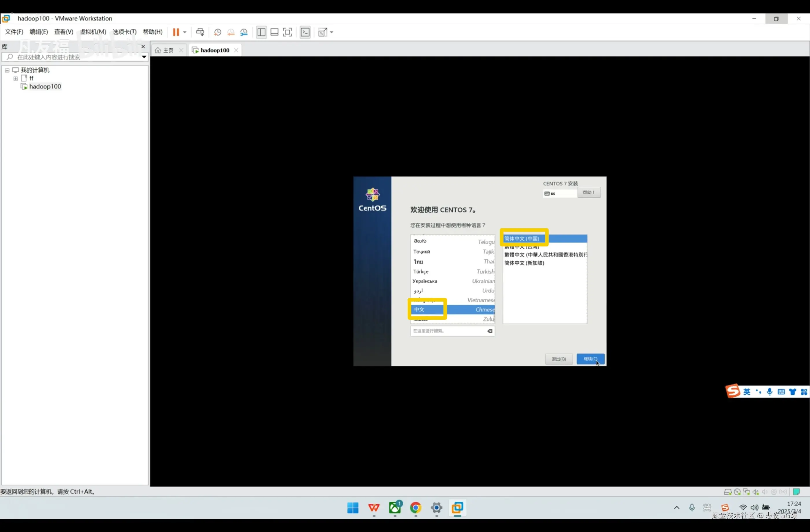Viewport: 810px width, 532px height.
Task: Click the clear search icon in installer
Action: pos(490,331)
